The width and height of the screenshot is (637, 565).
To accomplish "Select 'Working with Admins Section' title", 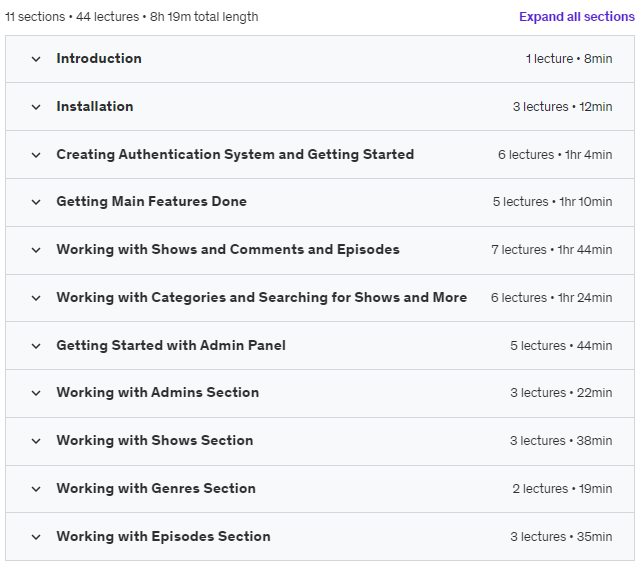I will [x=158, y=392].
